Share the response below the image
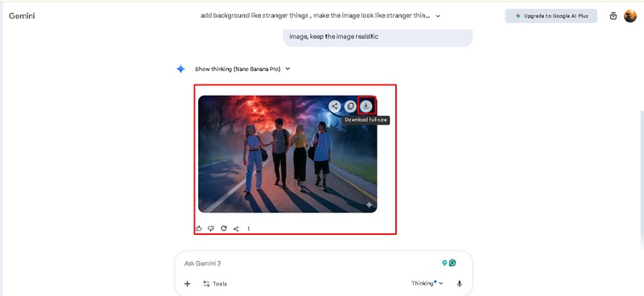 coord(236,228)
